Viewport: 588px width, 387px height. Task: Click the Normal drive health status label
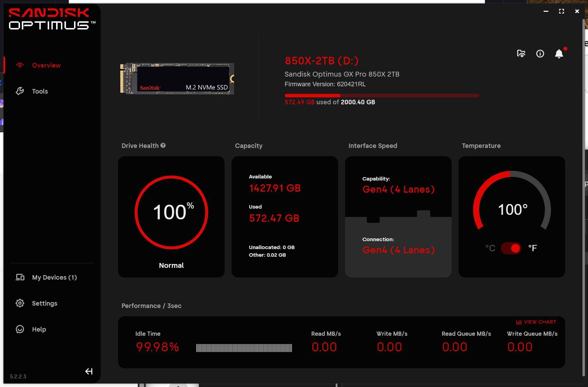pyautogui.click(x=171, y=265)
